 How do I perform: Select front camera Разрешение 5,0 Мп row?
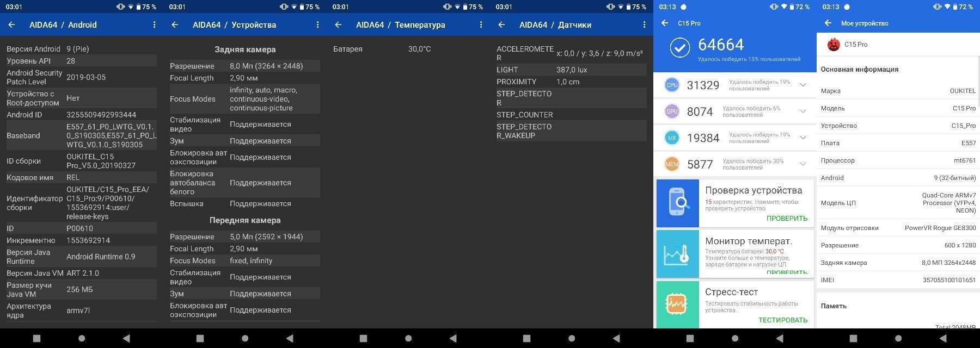click(245, 237)
